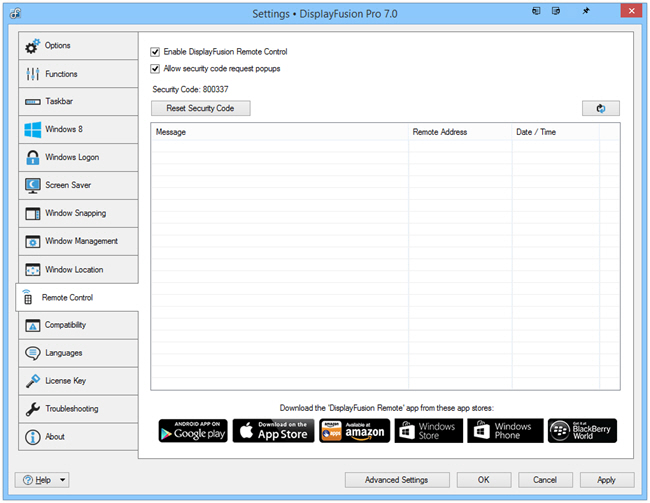Click the Remote Control remote icon
Image resolution: width=650 pixels, height=503 pixels.
[x=27, y=297]
